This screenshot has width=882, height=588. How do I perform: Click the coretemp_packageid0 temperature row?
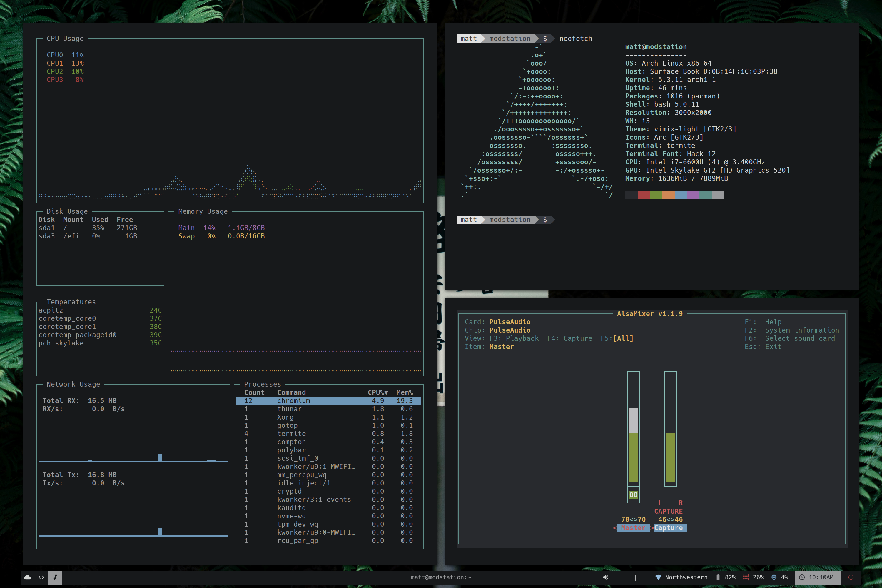(x=100, y=335)
